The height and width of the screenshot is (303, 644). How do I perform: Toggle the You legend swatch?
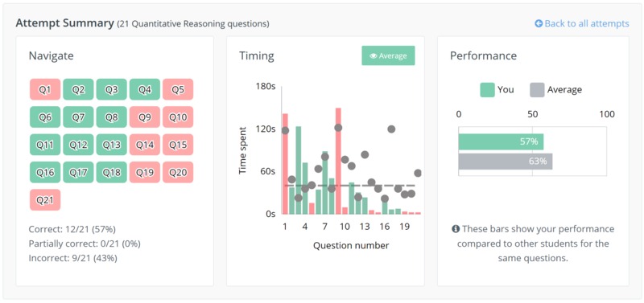[x=487, y=89]
